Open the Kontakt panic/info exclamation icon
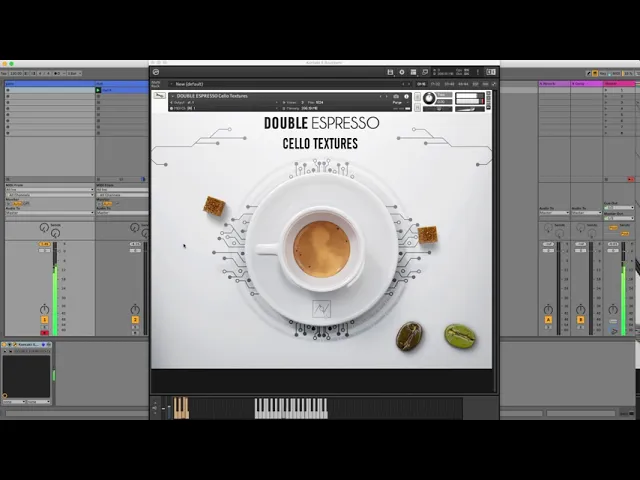640x480 pixels. click(478, 72)
